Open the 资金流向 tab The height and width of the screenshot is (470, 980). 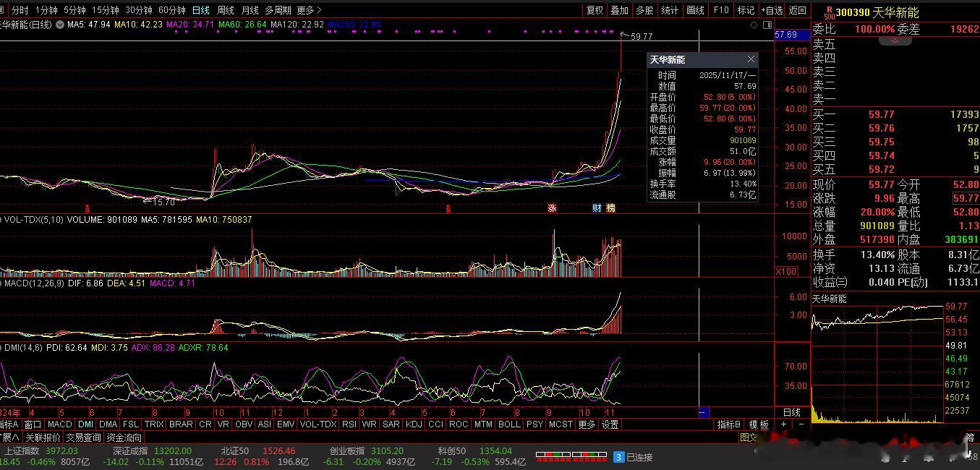[124, 437]
